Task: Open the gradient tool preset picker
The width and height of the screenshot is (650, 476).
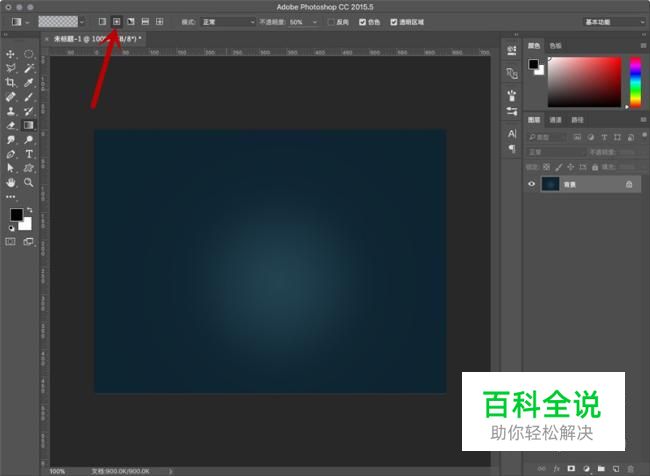Action: point(19,22)
